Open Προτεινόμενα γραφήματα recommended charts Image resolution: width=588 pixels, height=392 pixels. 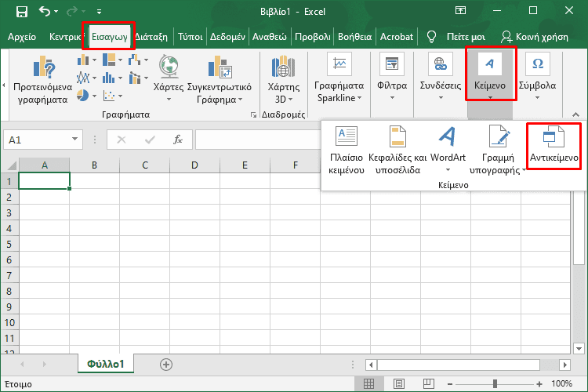tap(43, 79)
